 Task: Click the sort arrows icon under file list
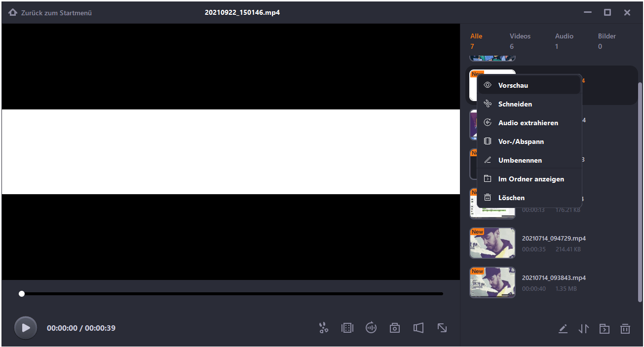[584, 329]
